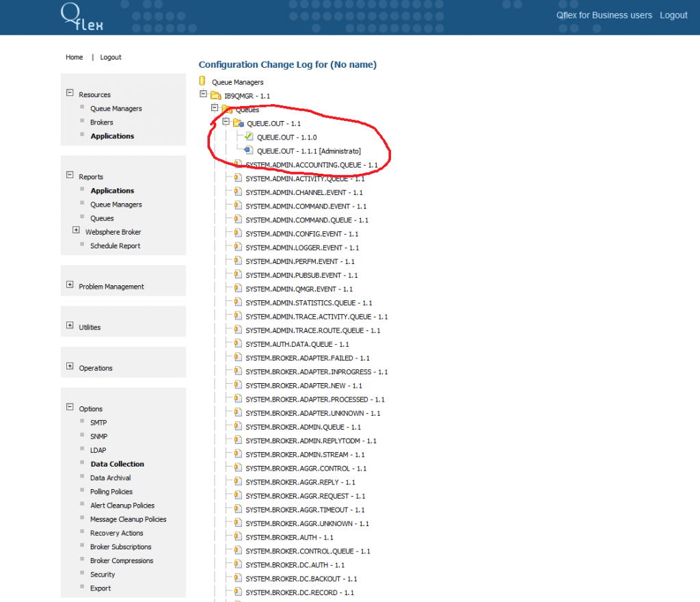Click icon next to SYSTEM.ADMIN.COMMAND.QUEUE
Viewport: 700px width, 602px height.
tap(238, 220)
